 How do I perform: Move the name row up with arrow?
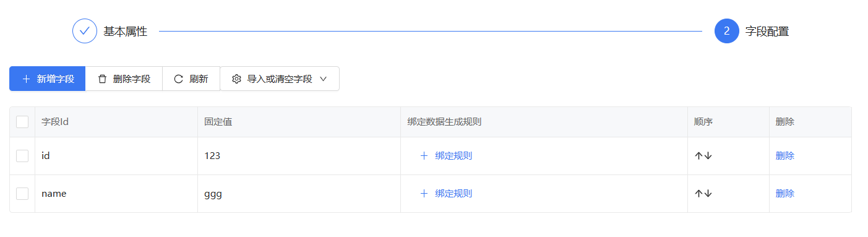click(x=698, y=194)
